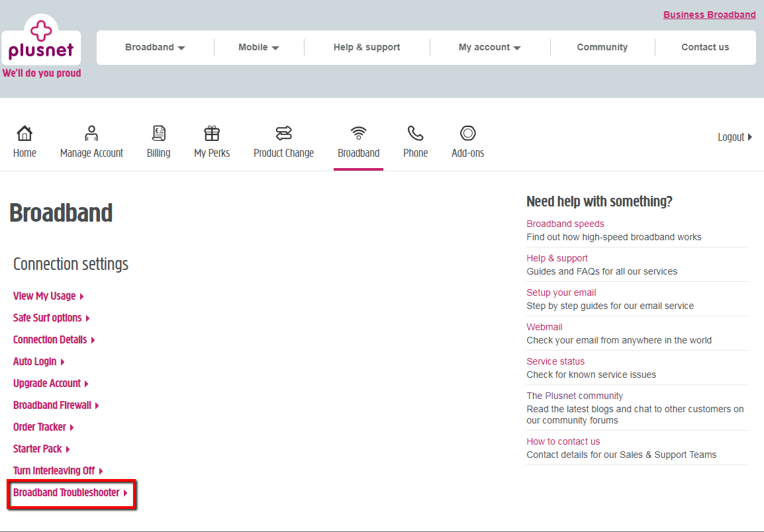Select the Phone handset icon
Image resolution: width=764 pixels, height=532 pixels.
click(415, 141)
